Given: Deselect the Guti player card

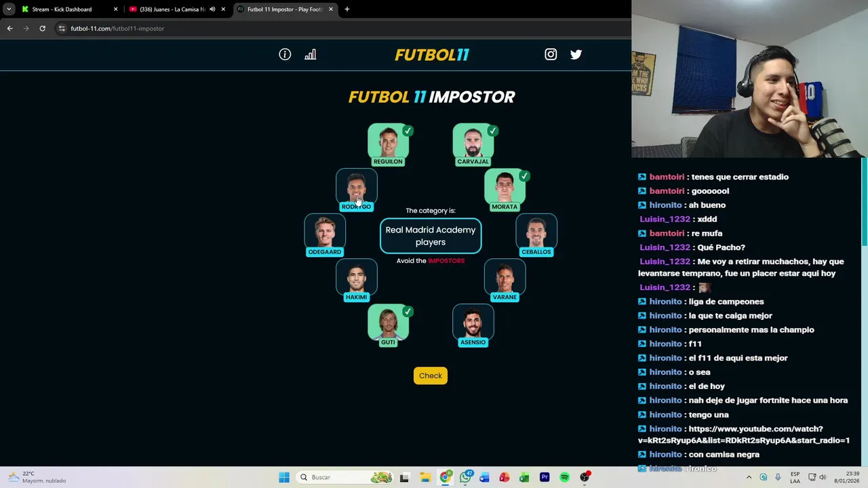Looking at the screenshot, I should [x=388, y=325].
